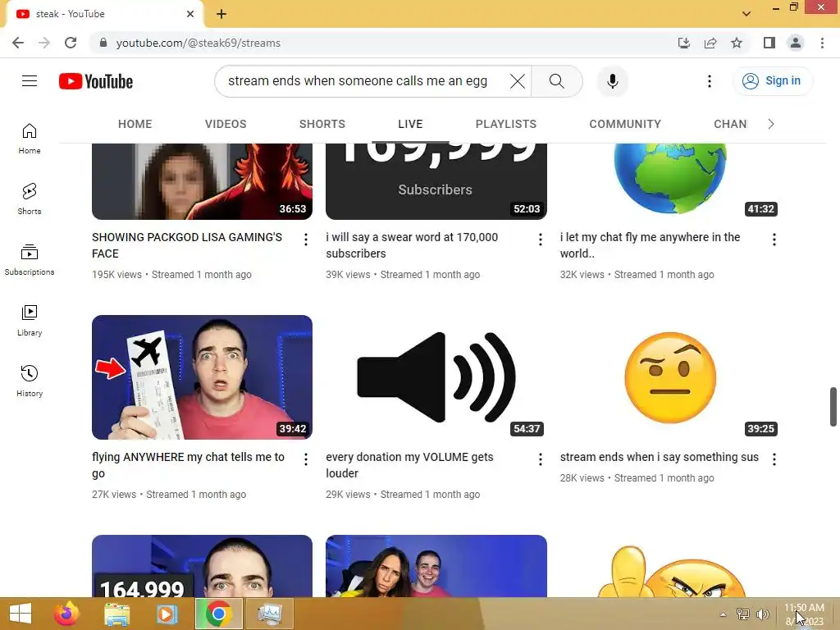840x630 pixels.
Task: Open the monitor app icon on taskbar
Action: [x=269, y=614]
